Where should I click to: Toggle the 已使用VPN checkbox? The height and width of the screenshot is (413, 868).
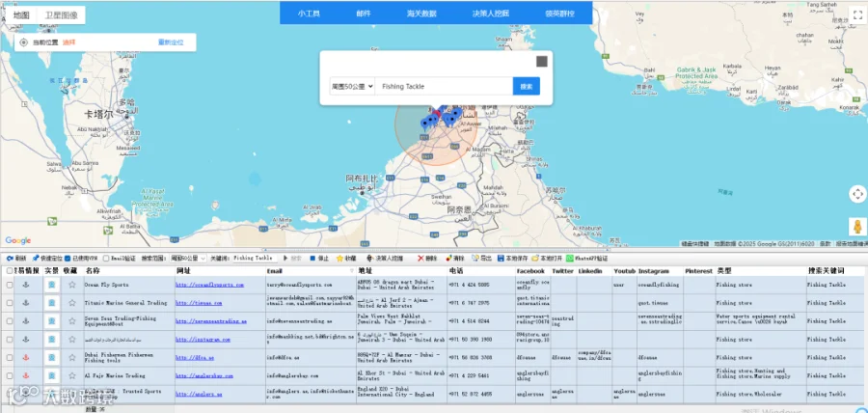68,258
